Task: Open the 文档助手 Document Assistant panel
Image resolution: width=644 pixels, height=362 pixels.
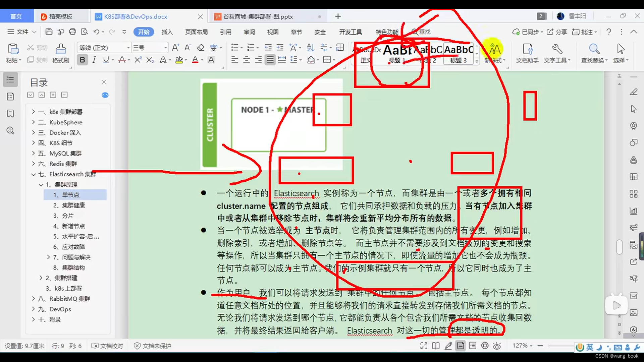Action: click(x=527, y=53)
